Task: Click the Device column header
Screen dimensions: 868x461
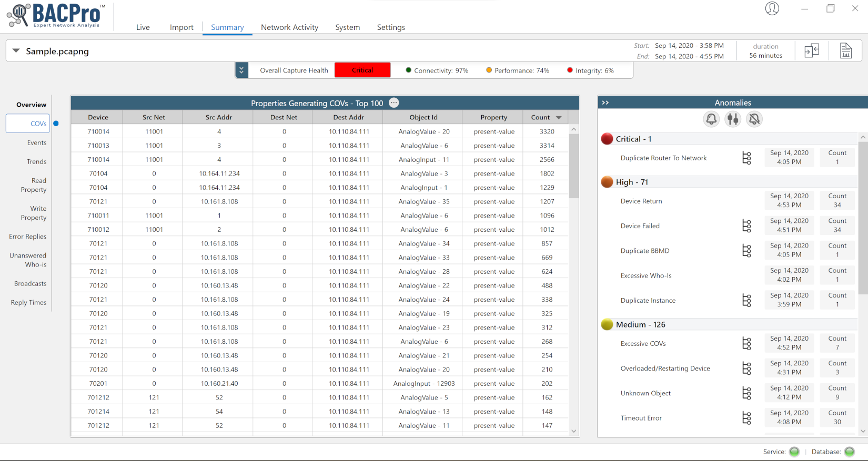Action: tap(98, 117)
